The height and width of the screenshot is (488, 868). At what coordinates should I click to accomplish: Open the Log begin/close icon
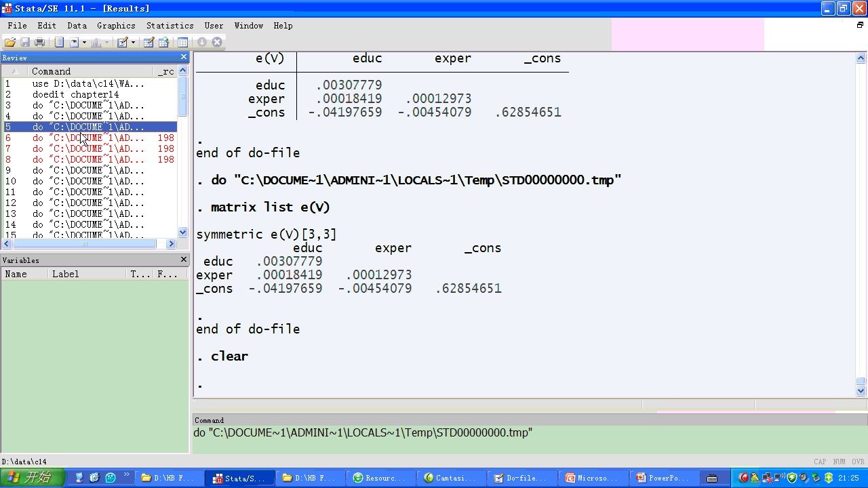[59, 42]
